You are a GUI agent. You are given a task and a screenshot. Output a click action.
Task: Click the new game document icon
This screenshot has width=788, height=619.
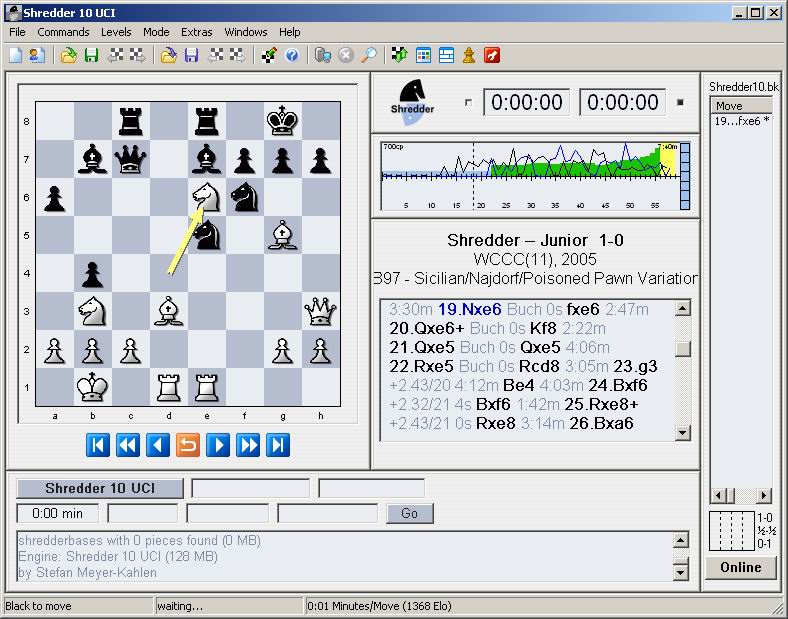[16, 55]
